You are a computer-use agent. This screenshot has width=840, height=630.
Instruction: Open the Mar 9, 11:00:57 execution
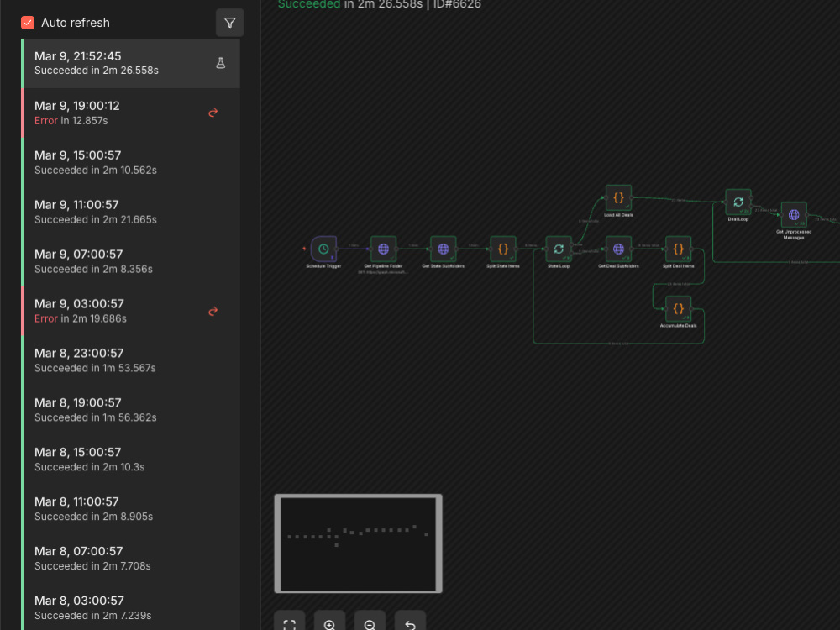point(131,212)
